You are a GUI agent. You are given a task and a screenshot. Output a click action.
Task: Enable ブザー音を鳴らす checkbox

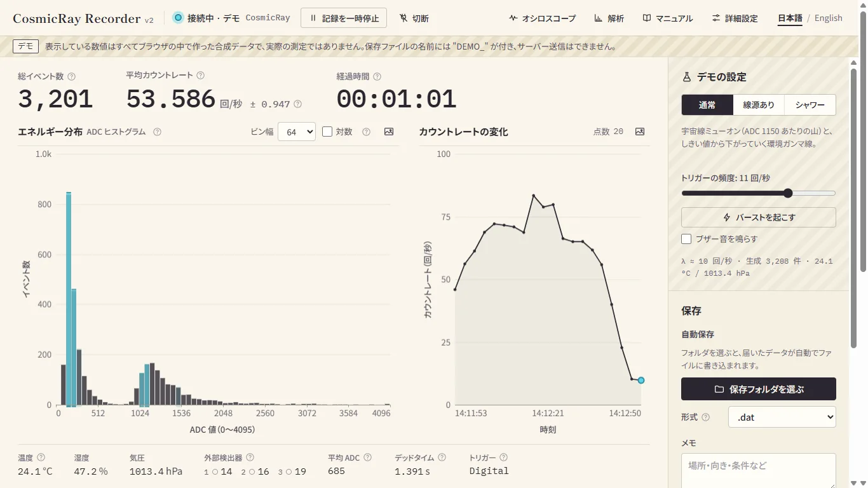pos(686,239)
